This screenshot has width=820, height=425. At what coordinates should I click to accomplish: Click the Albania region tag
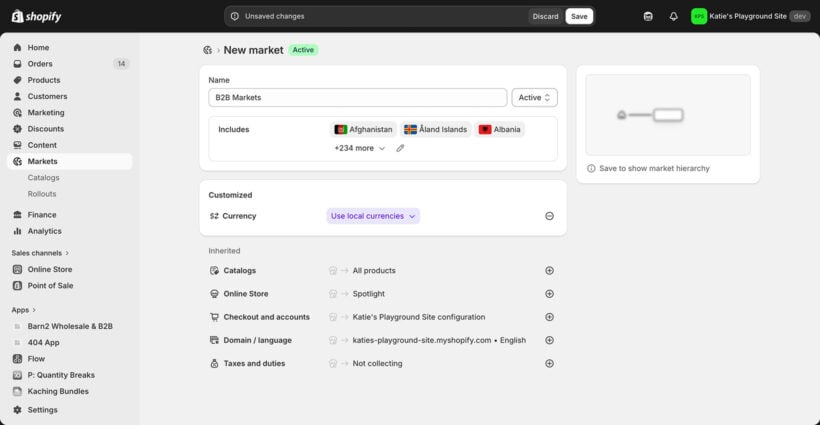pos(499,130)
